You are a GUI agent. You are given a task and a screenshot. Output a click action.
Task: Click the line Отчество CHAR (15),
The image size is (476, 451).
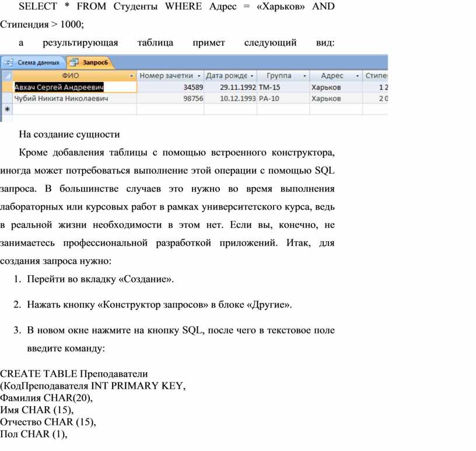click(x=48, y=422)
